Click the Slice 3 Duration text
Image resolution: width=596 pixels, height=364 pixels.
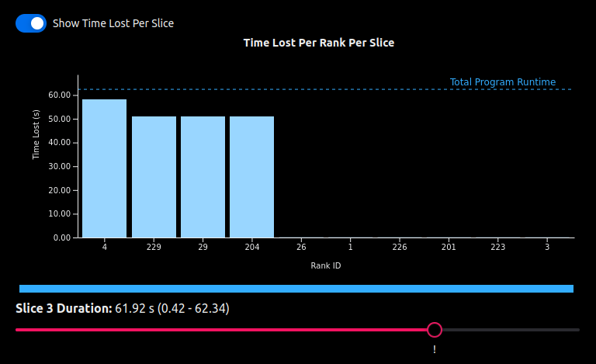[122, 308]
